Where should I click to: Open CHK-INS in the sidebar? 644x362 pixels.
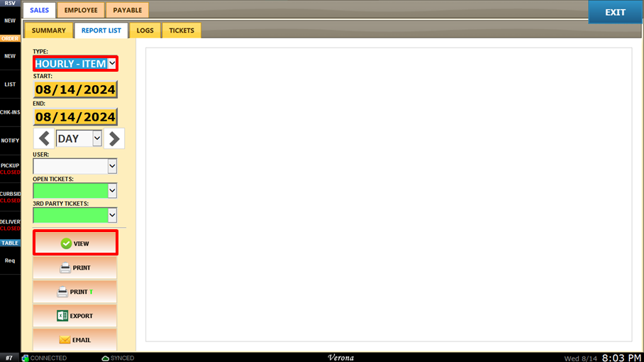pyautogui.click(x=10, y=112)
